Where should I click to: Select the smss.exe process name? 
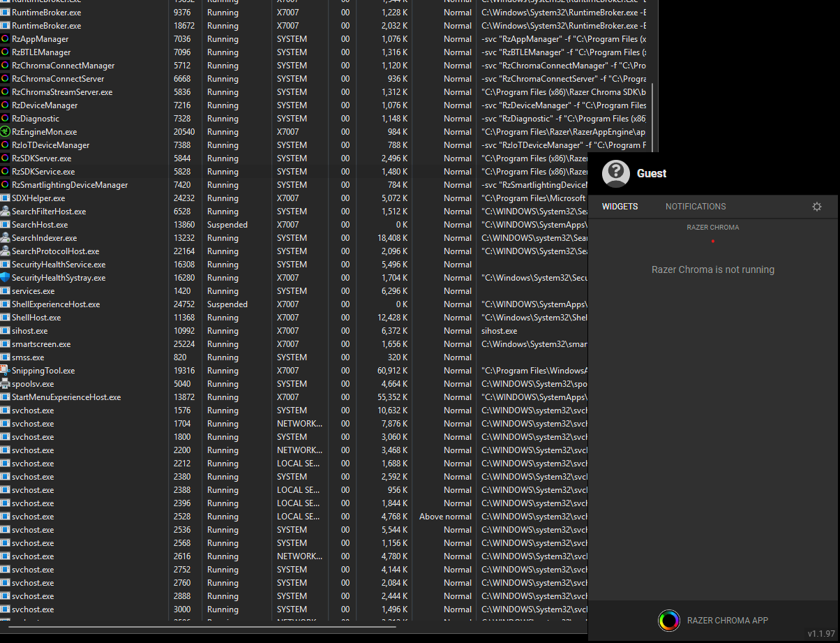28,357
